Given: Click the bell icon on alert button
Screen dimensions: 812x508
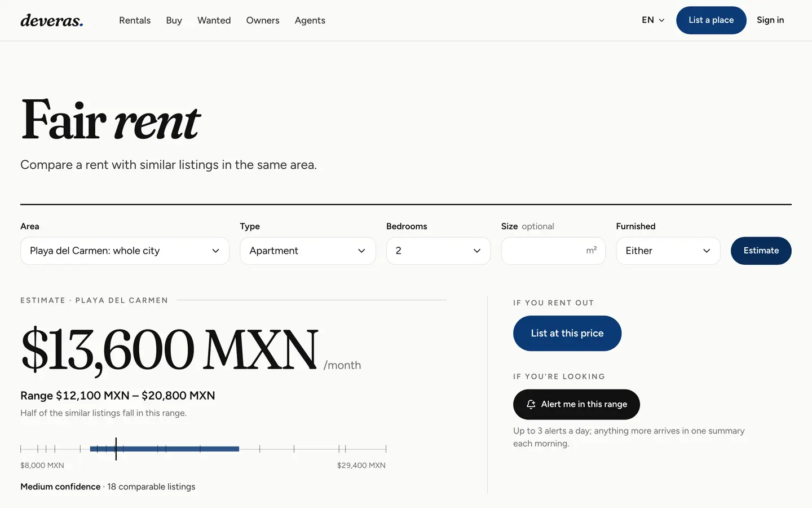Looking at the screenshot, I should click(x=531, y=404).
